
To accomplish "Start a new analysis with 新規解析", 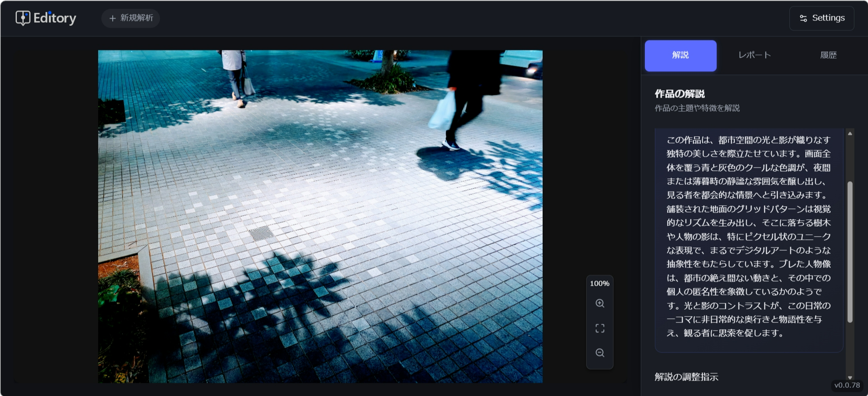I will [x=131, y=18].
